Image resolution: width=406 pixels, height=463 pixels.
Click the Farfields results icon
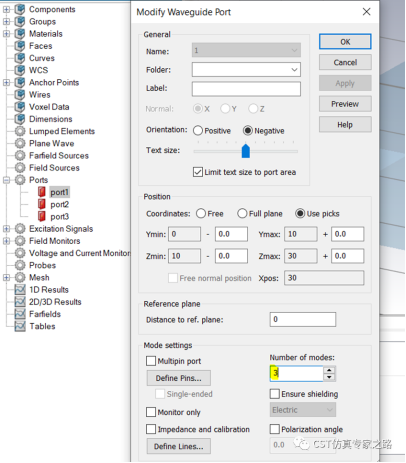[x=20, y=314]
